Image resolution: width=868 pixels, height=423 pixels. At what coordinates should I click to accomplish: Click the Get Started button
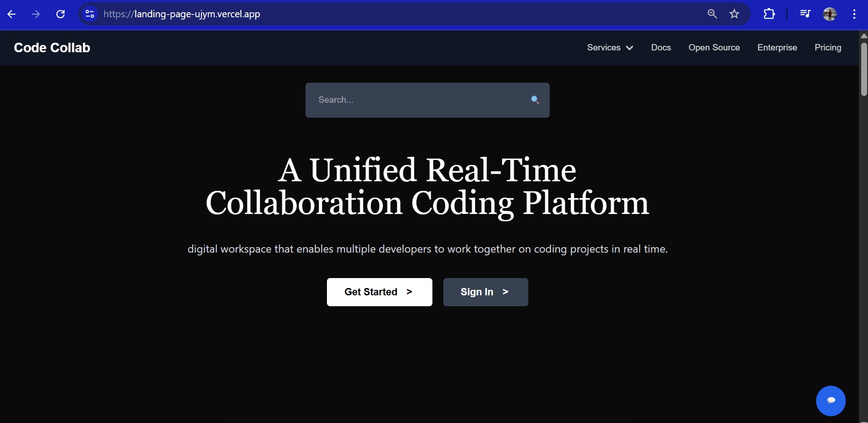[380, 292]
